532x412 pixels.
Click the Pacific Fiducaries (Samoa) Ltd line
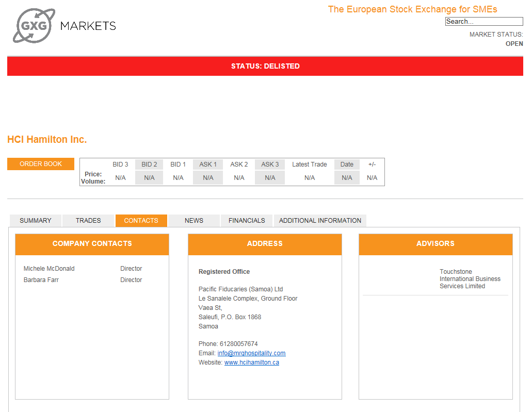(x=240, y=289)
